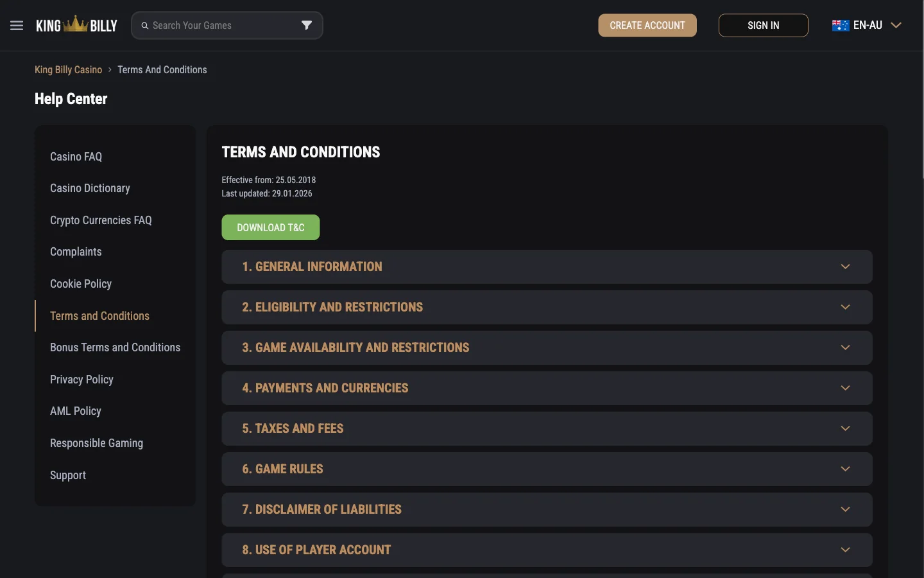Download the T&C document

[271, 227]
